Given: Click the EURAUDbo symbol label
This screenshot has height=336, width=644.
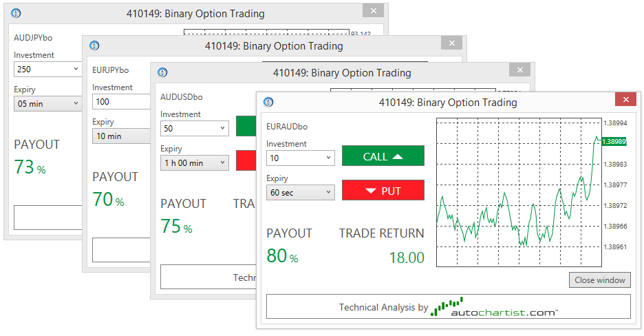Looking at the screenshot, I should [287, 127].
